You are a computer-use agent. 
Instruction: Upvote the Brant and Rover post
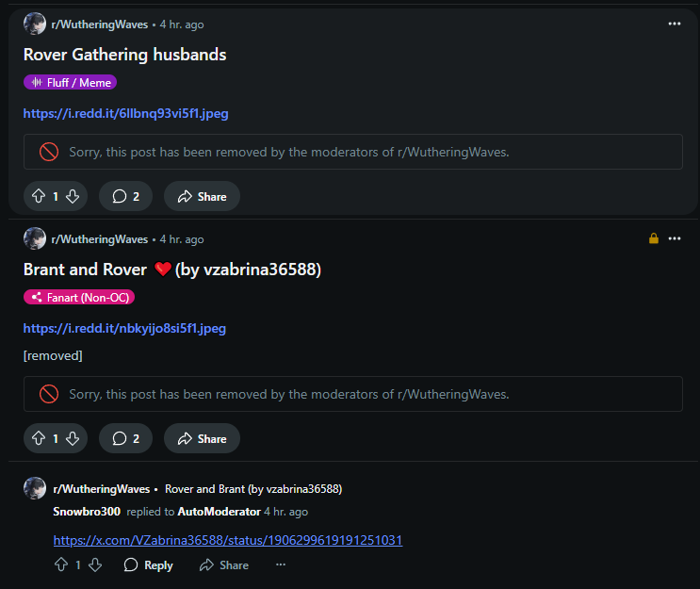tap(39, 438)
